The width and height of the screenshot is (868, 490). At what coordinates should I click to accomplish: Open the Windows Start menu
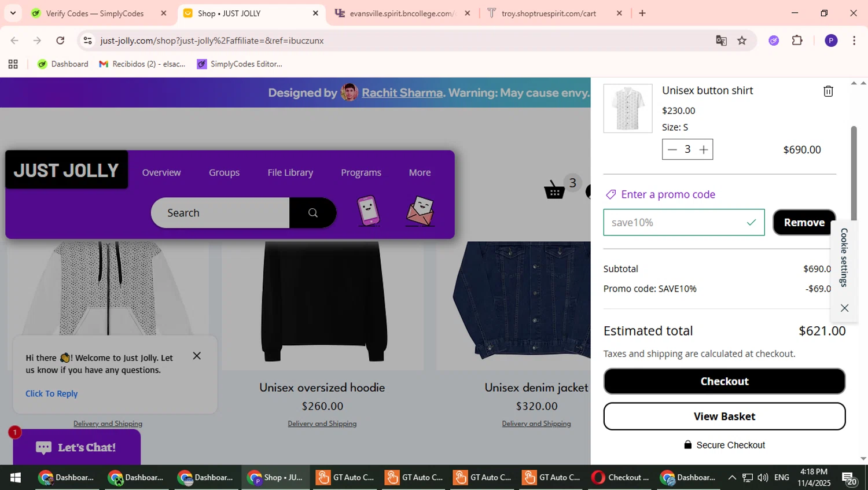pos(16,478)
